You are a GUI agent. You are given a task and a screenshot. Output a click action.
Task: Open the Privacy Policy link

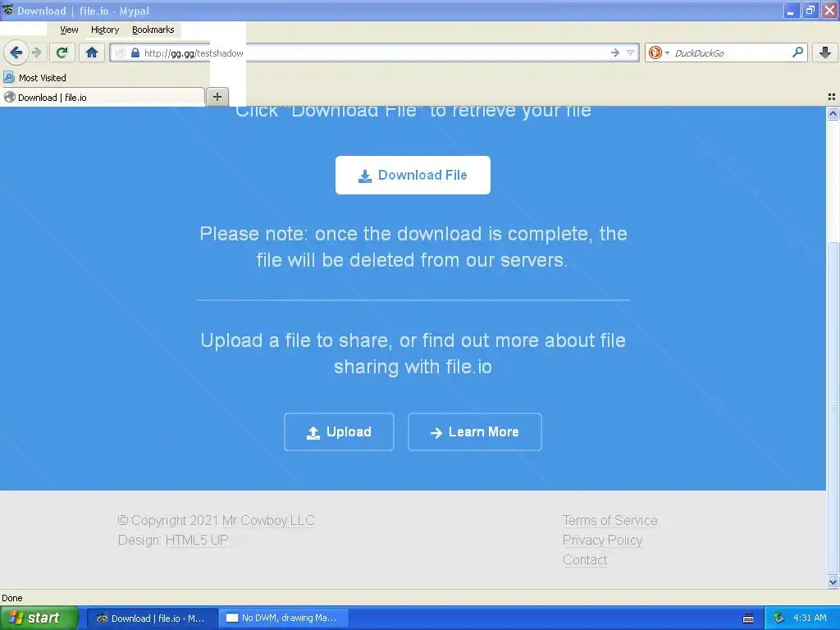click(602, 540)
